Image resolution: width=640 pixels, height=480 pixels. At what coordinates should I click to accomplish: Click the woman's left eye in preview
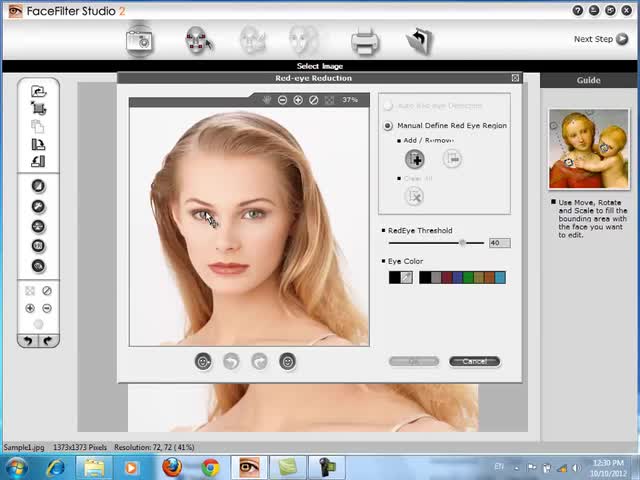point(253,214)
